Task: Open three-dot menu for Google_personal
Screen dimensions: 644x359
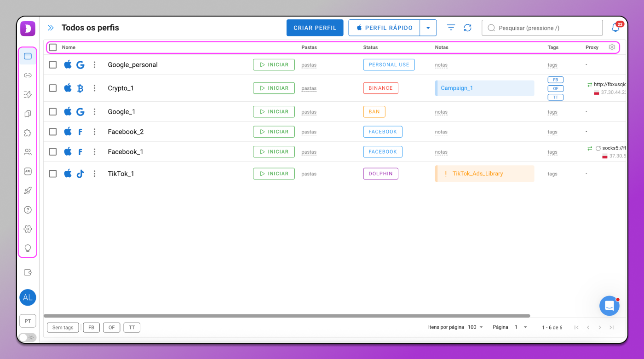Action: click(x=94, y=65)
